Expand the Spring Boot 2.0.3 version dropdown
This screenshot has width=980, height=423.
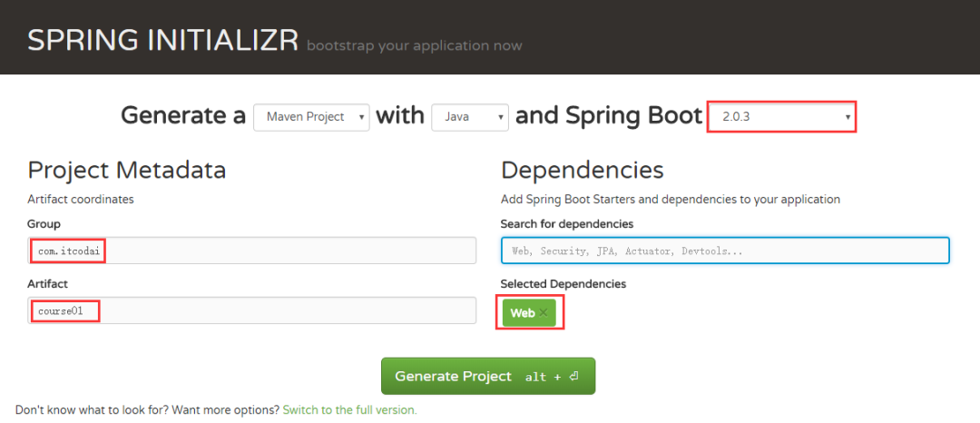click(780, 117)
